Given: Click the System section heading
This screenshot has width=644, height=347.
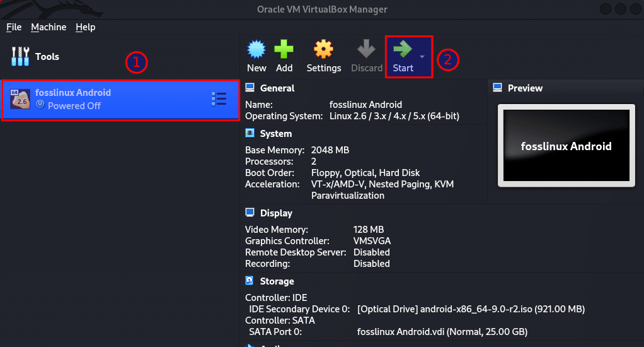Looking at the screenshot, I should pos(276,134).
